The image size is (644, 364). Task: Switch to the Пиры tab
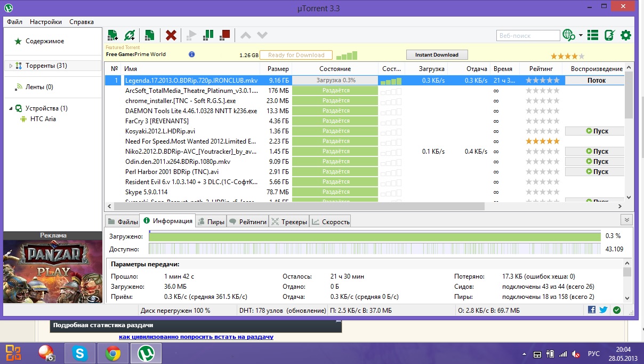click(x=211, y=221)
